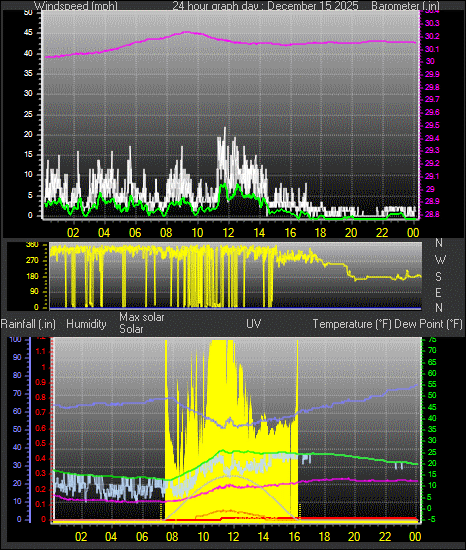Viewport: 466px width, 550px height.
Task: Pick the 29.5 value on the barometer axis
Action: 432,125
